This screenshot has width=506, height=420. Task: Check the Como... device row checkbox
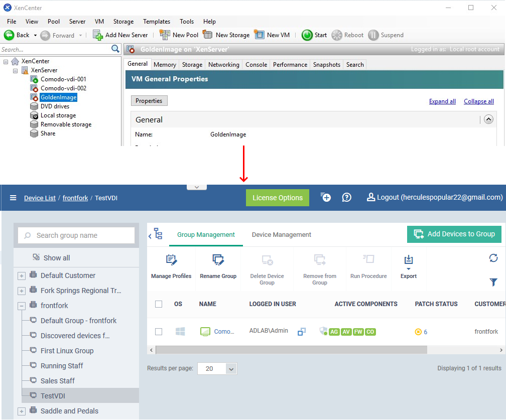(x=159, y=332)
